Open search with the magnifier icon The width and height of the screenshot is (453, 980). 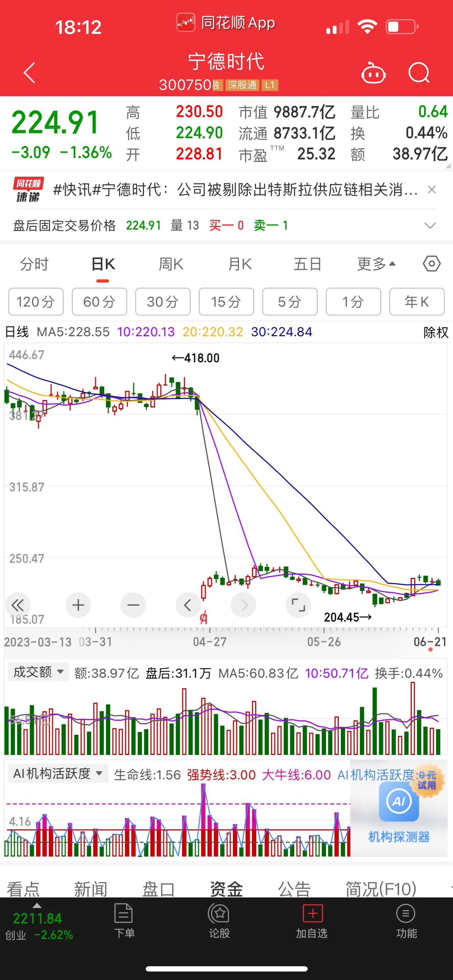click(x=419, y=72)
